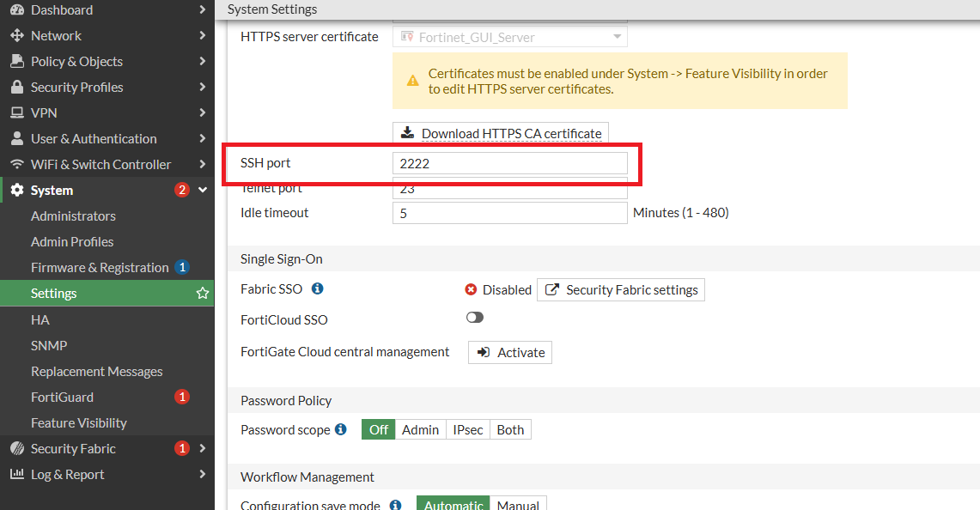Click the Security Fabric icon
This screenshot has width=980, height=510.
17,448
